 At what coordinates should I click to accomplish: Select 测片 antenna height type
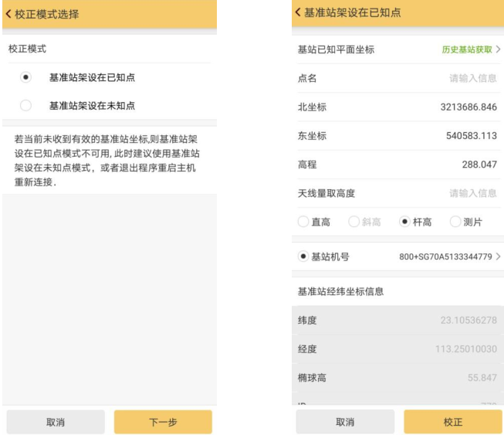point(455,223)
